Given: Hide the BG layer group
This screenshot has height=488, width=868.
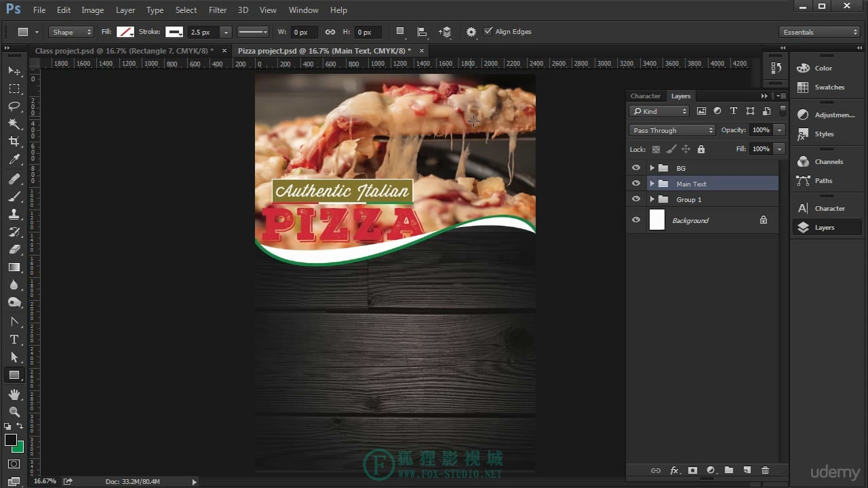Looking at the screenshot, I should tap(635, 168).
